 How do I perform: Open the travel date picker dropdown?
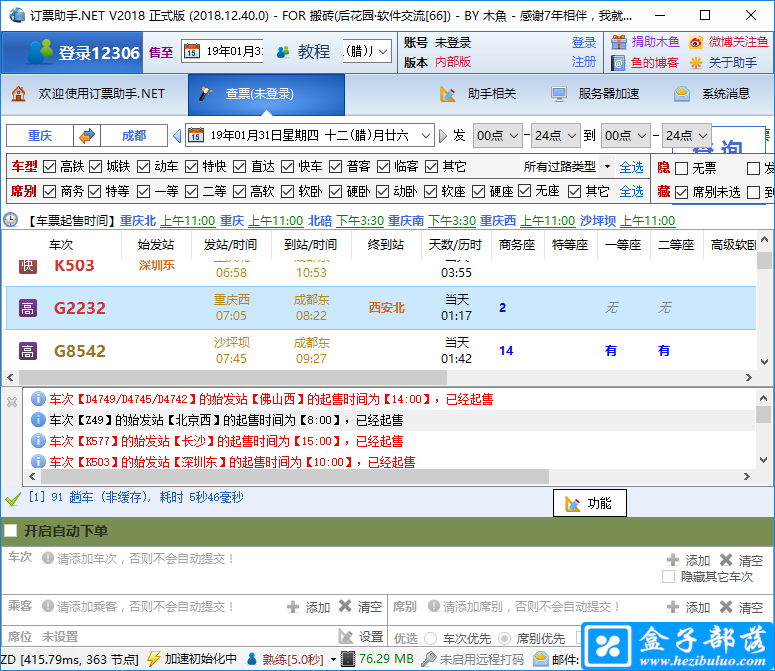coord(427,135)
